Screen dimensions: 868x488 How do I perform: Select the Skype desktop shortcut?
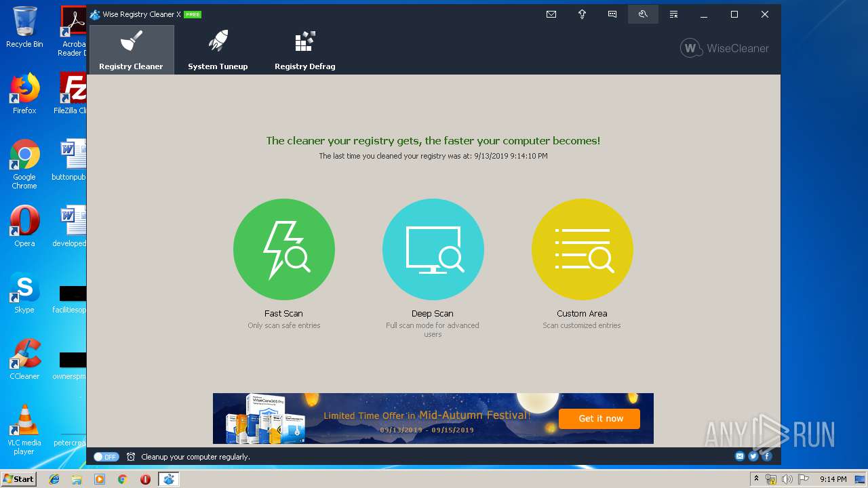click(x=24, y=293)
